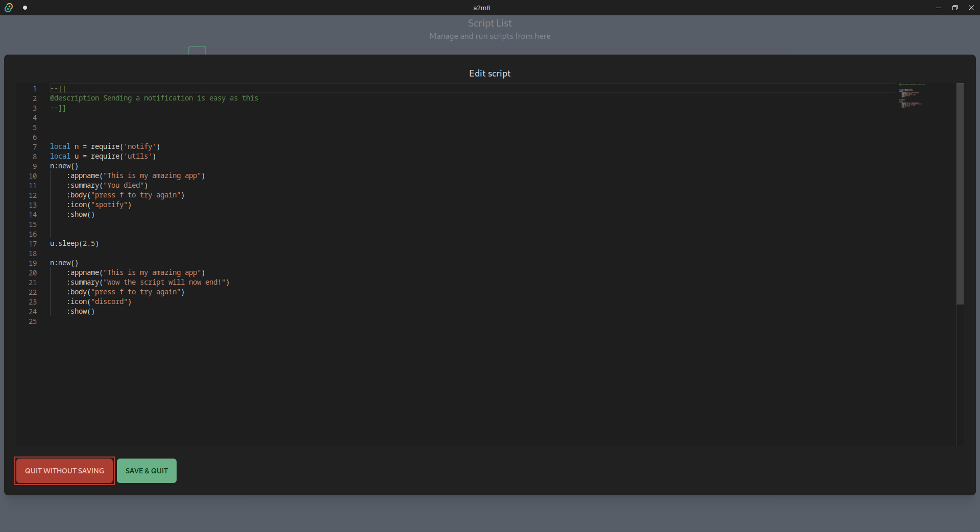Click the "You died" summary string
The image size is (980, 532).
(x=125, y=185)
